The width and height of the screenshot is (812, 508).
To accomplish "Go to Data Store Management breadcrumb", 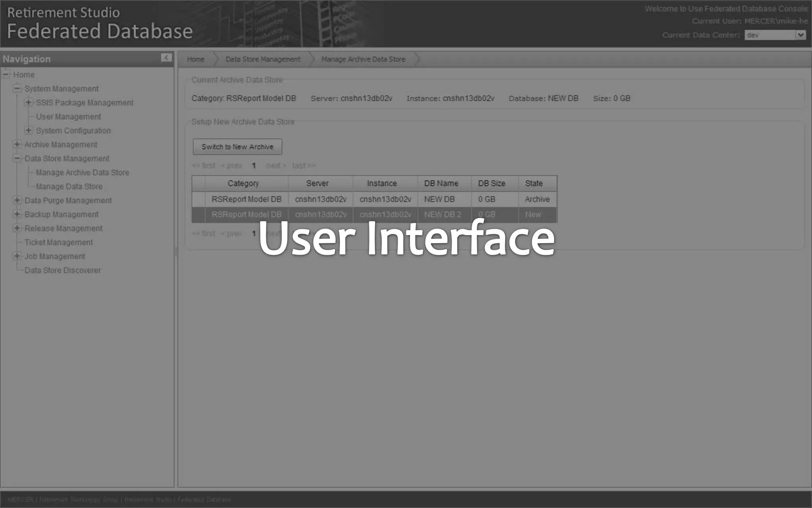I will [263, 59].
